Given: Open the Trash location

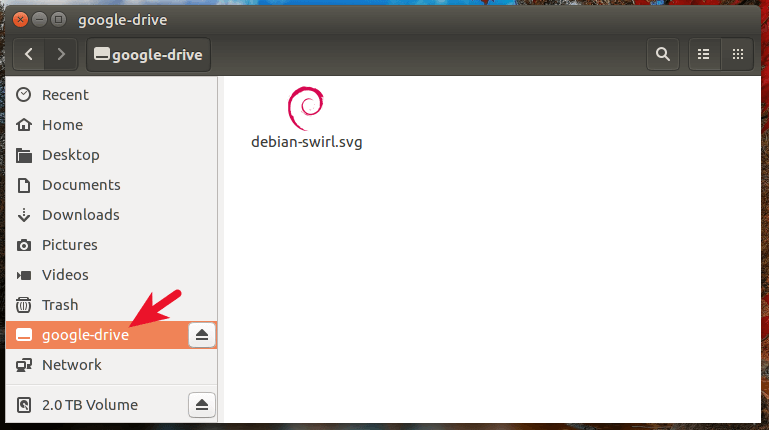Looking at the screenshot, I should point(59,305).
